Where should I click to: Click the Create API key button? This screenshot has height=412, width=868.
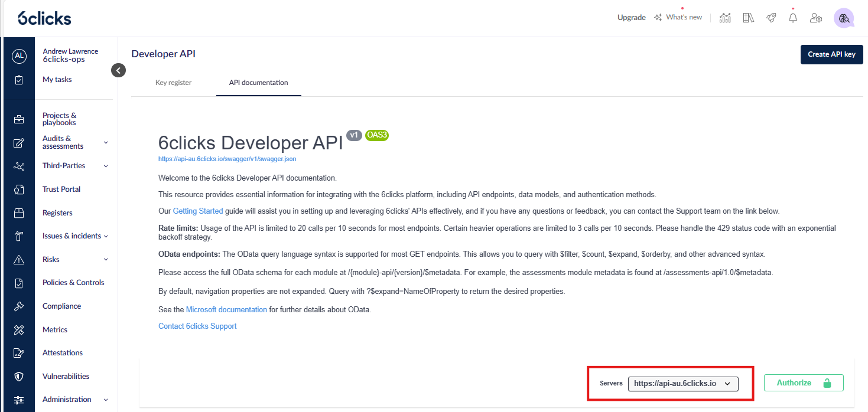(x=831, y=54)
